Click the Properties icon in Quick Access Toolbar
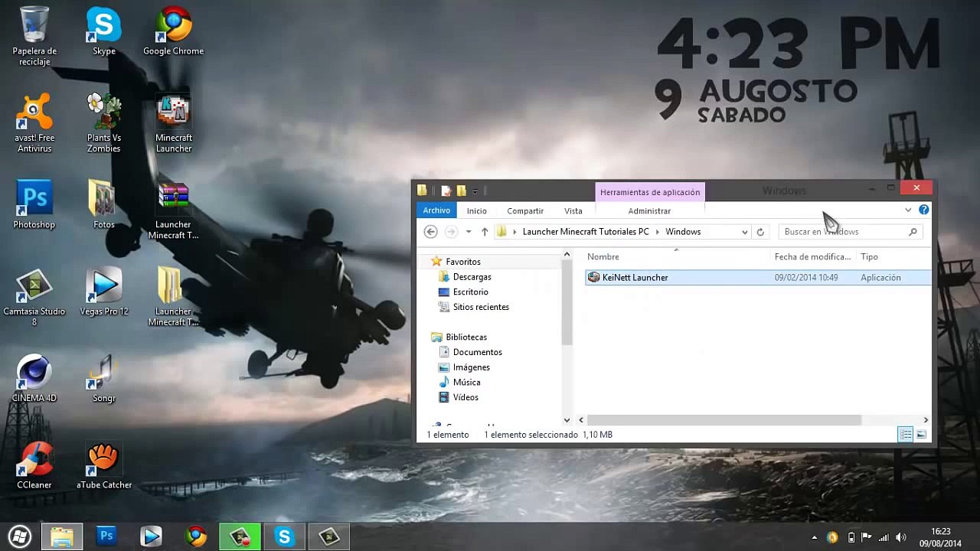 [x=446, y=191]
